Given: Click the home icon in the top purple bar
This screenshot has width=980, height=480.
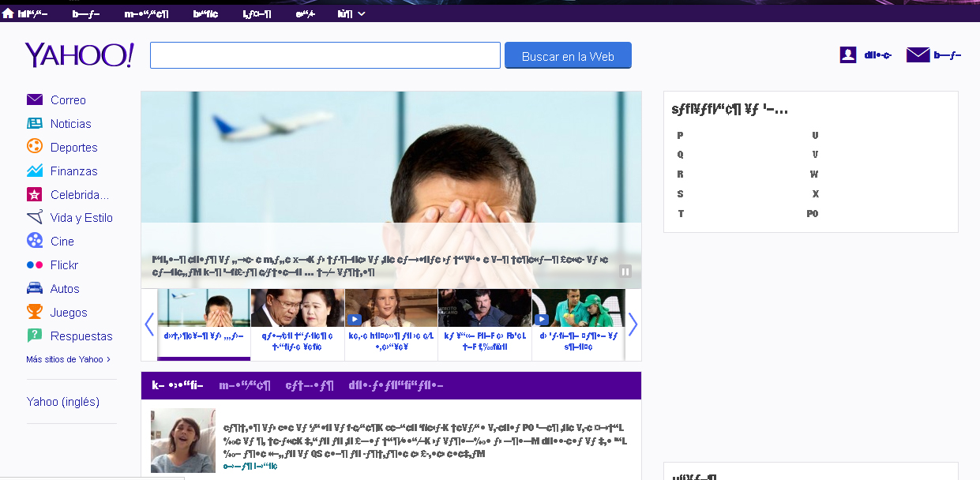Looking at the screenshot, I should (x=8, y=13).
